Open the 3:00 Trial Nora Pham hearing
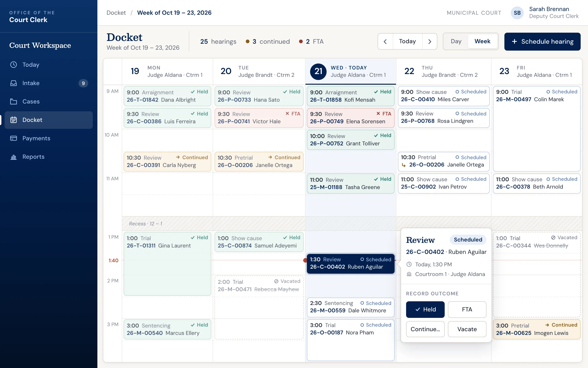Image resolution: width=588 pixels, height=368 pixels. [x=351, y=340]
